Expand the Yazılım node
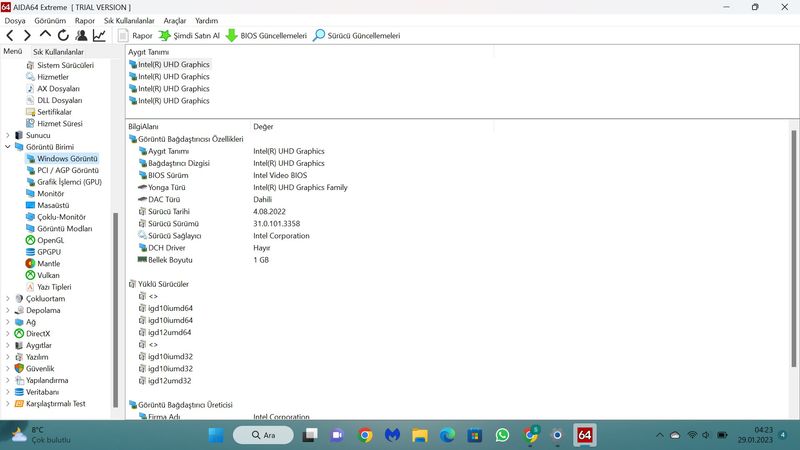Image resolution: width=800 pixels, height=450 pixels. point(8,357)
